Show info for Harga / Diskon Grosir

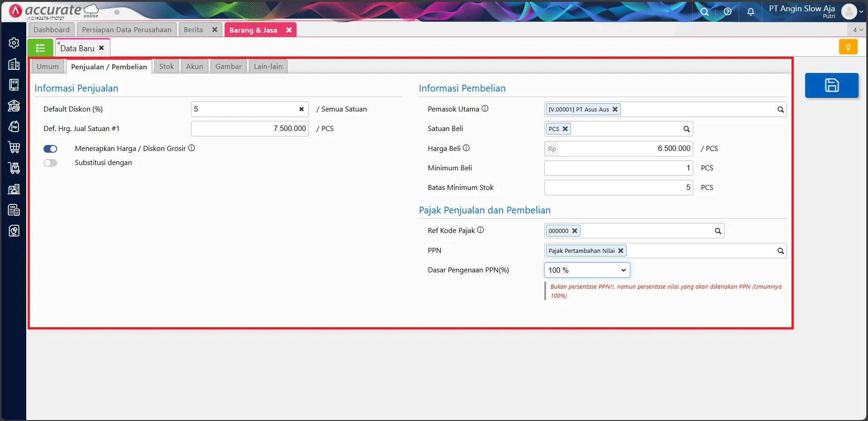click(192, 148)
